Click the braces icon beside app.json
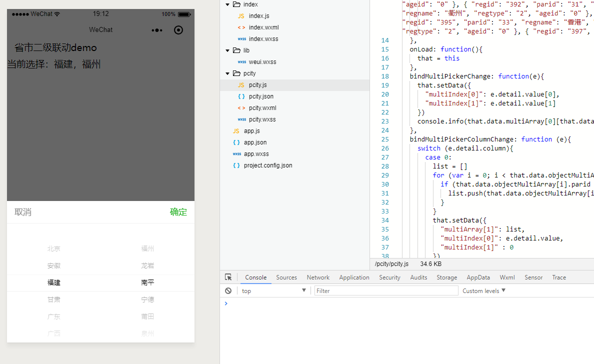 tap(236, 142)
